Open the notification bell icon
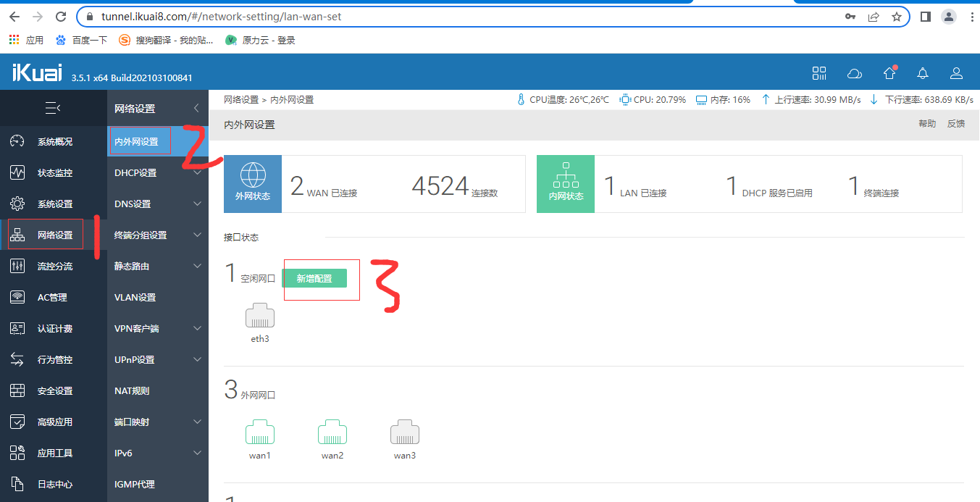Image resolution: width=980 pixels, height=502 pixels. point(923,73)
